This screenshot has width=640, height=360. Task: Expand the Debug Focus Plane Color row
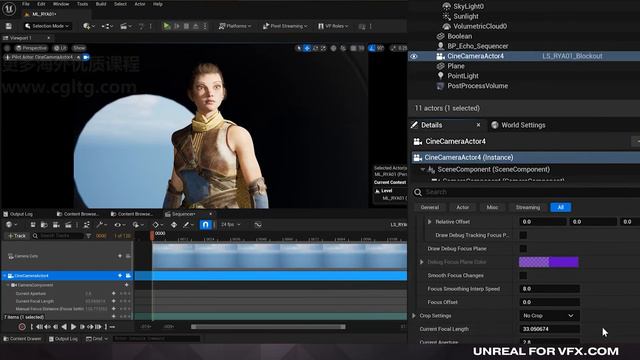tap(422, 262)
